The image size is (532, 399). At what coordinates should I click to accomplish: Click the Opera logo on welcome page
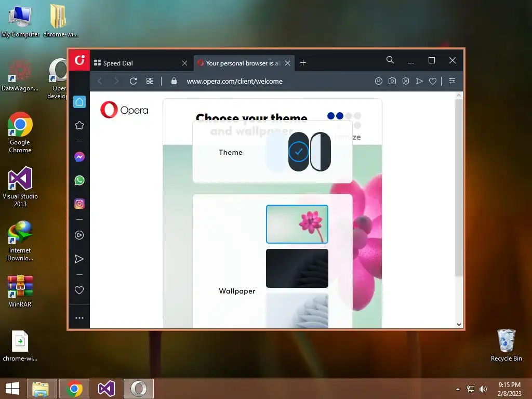(x=124, y=110)
